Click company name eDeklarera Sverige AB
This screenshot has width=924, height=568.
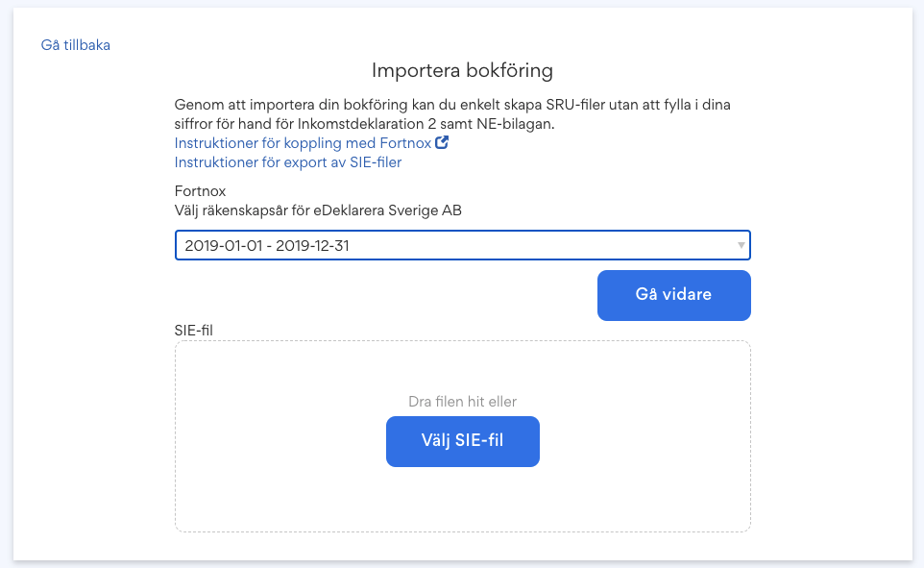[x=388, y=210]
